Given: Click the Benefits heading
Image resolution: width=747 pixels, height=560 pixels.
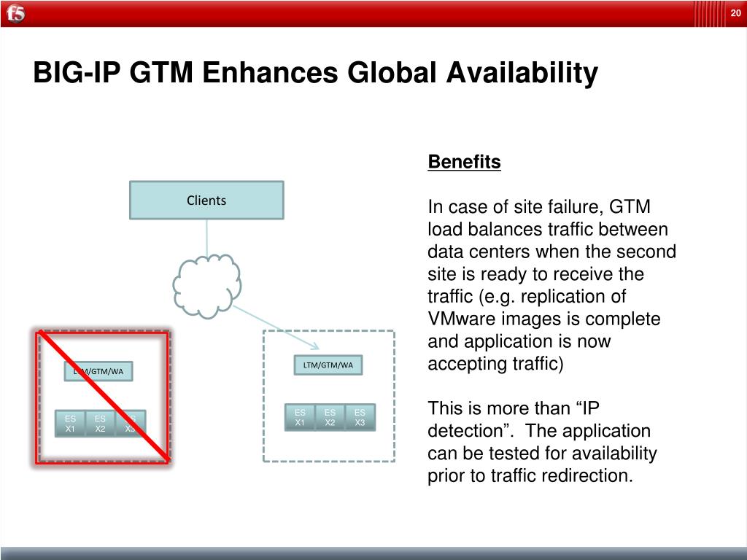Looking at the screenshot, I should click(x=464, y=162).
